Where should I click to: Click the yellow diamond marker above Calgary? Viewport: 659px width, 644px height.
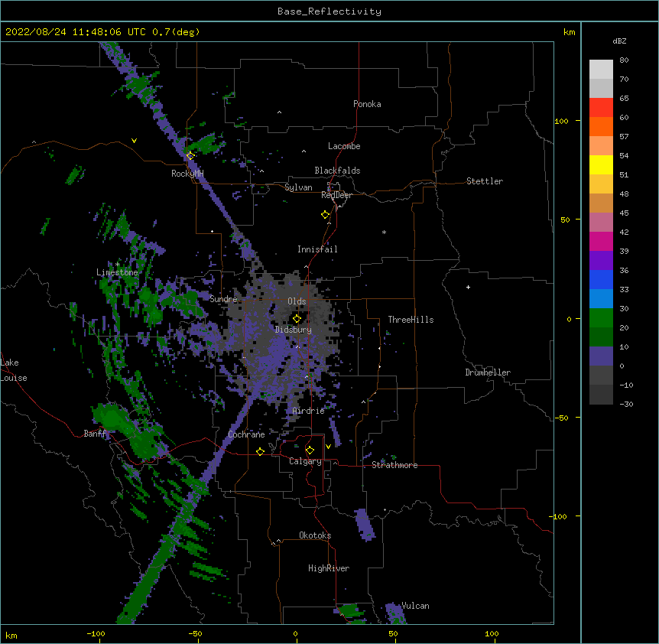[x=310, y=450]
